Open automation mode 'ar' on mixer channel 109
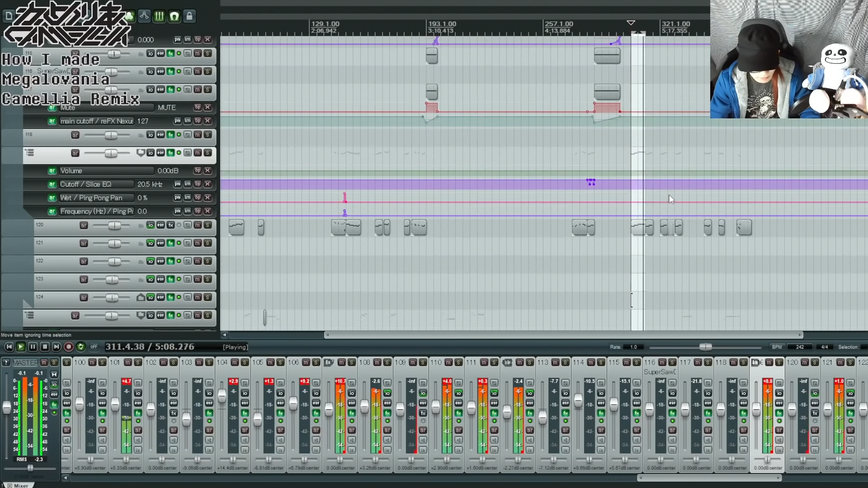868x488 pixels. 423,430
